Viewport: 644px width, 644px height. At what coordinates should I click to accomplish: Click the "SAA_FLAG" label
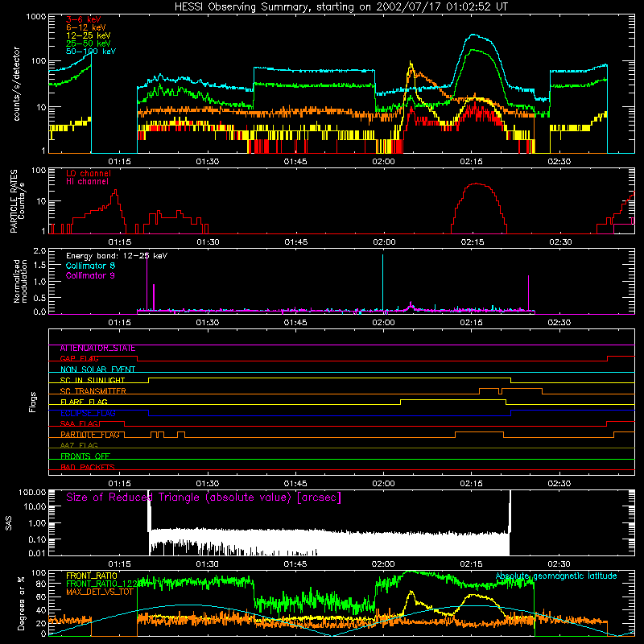(x=79, y=424)
